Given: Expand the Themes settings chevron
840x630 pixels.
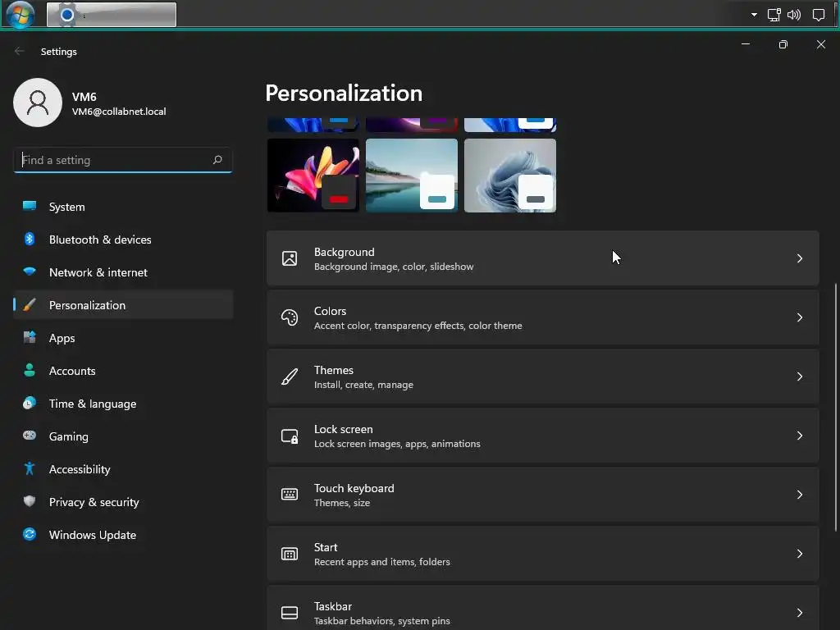Looking at the screenshot, I should pos(799,377).
